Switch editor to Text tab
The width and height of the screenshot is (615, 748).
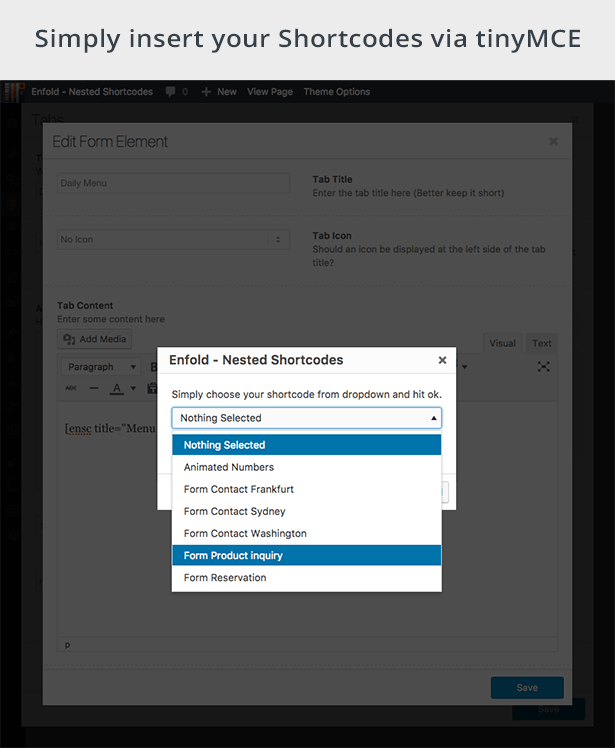542,343
